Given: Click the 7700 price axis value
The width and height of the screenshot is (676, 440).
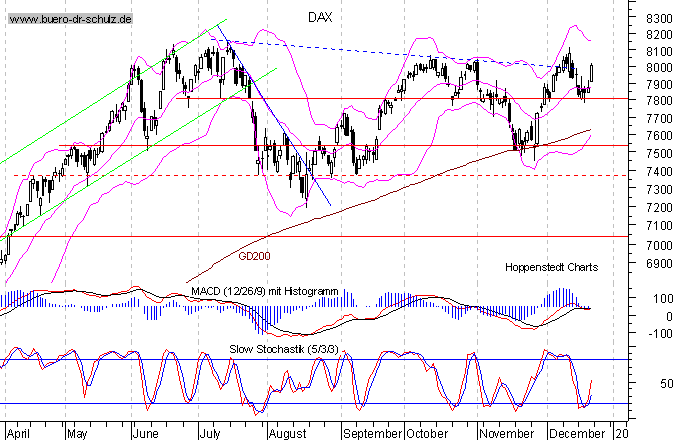Looking at the screenshot, I should tap(660, 118).
